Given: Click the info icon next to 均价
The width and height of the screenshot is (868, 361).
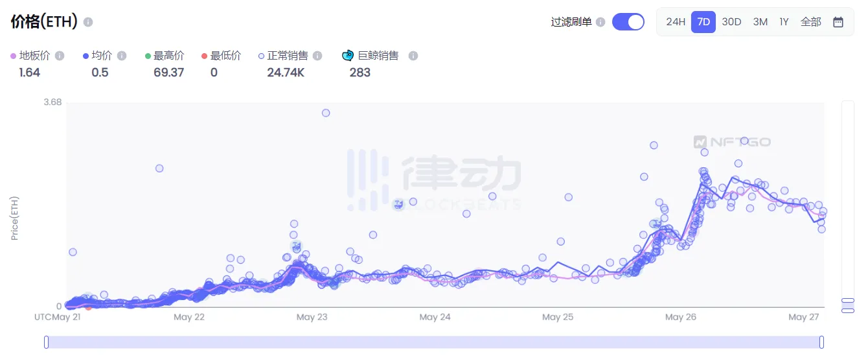Looking at the screenshot, I should (121, 56).
